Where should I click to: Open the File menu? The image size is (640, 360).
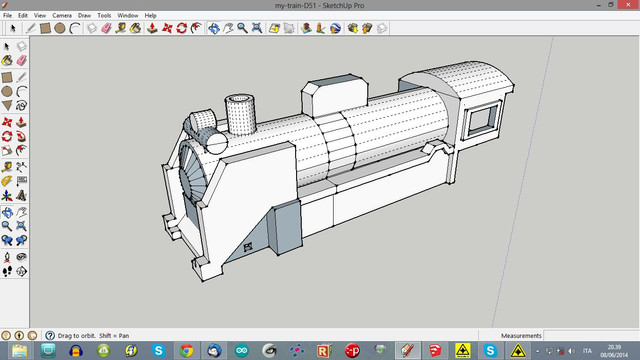coord(7,16)
